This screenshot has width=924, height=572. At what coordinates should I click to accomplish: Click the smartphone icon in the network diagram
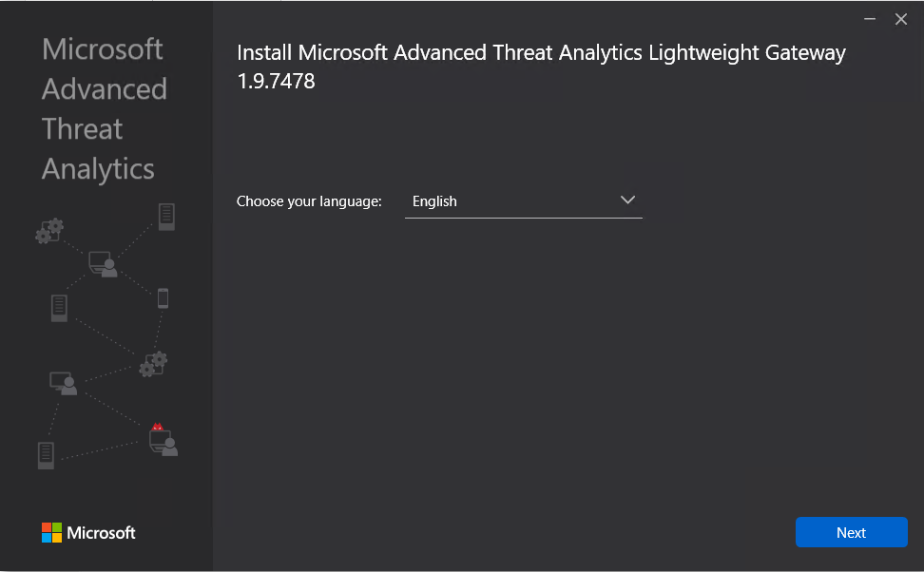point(163,298)
